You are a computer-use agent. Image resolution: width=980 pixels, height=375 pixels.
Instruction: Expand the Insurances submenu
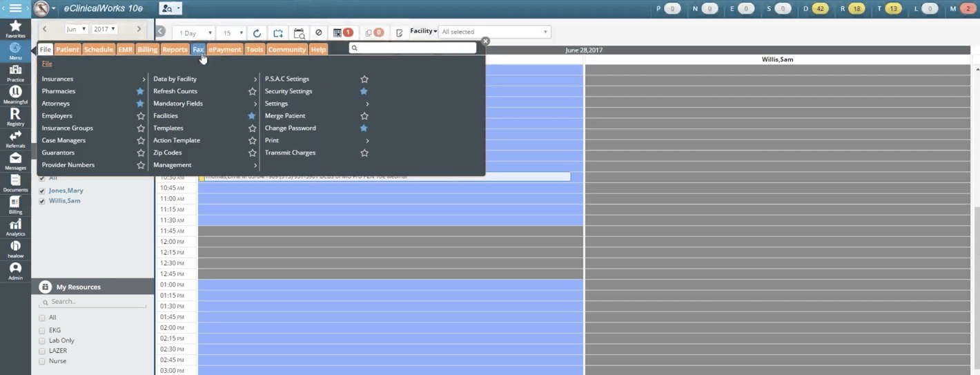[x=92, y=79]
